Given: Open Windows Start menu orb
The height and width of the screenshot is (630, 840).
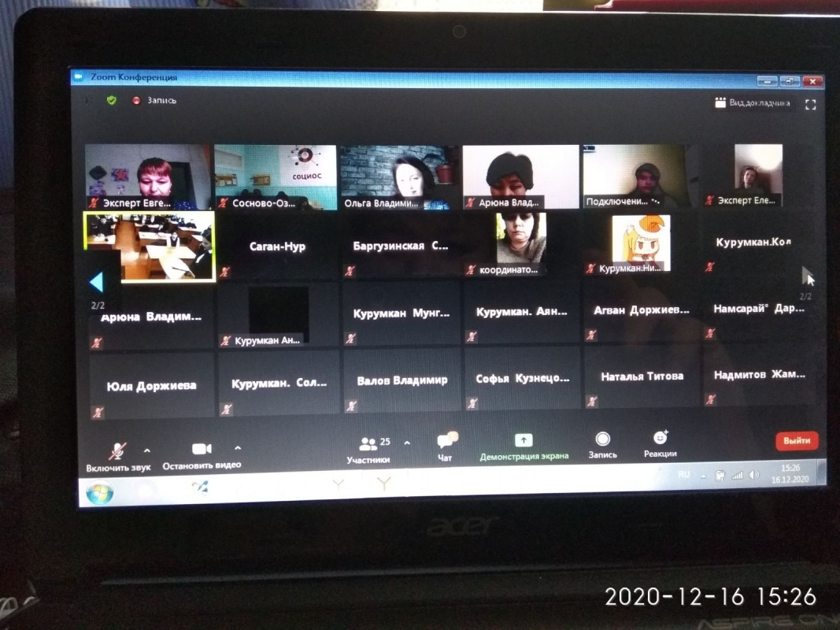Looking at the screenshot, I should click(x=100, y=492).
